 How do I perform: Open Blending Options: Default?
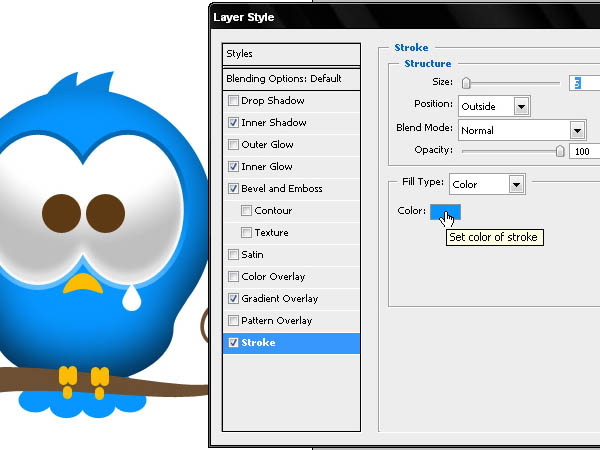pyautogui.click(x=291, y=79)
